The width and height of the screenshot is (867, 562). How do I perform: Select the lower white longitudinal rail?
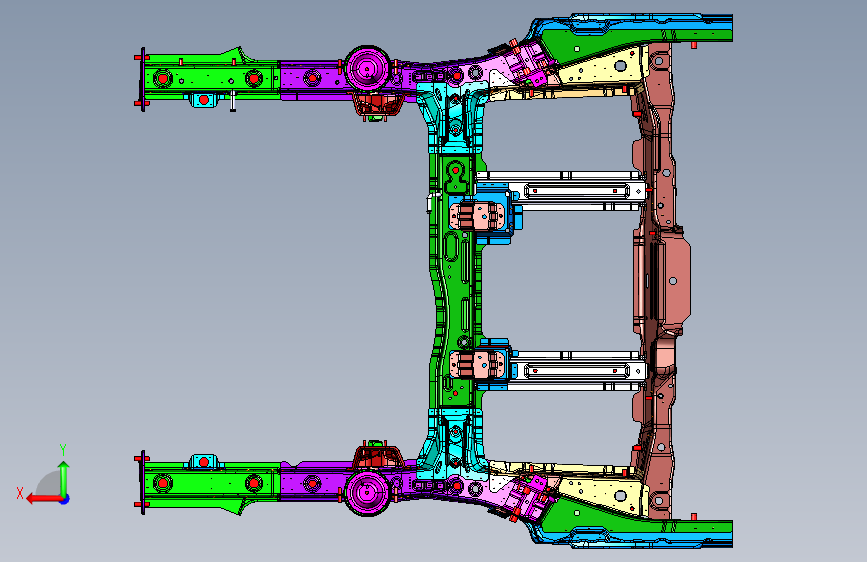tap(575, 371)
